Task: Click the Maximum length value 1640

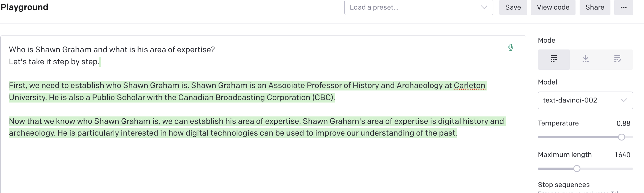Action: click(622, 155)
